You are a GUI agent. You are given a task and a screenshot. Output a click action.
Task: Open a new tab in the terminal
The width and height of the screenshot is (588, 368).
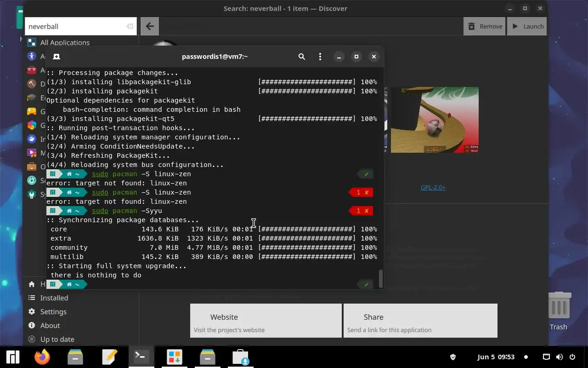(56, 57)
